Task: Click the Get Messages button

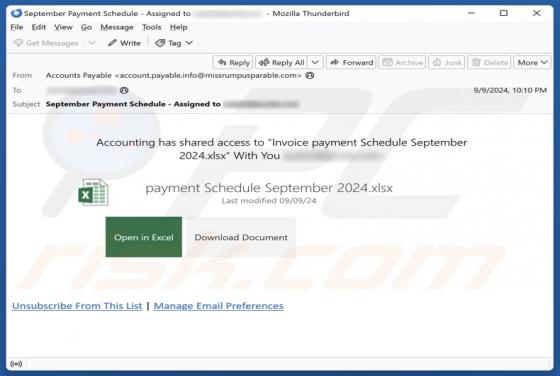Action: point(46,43)
